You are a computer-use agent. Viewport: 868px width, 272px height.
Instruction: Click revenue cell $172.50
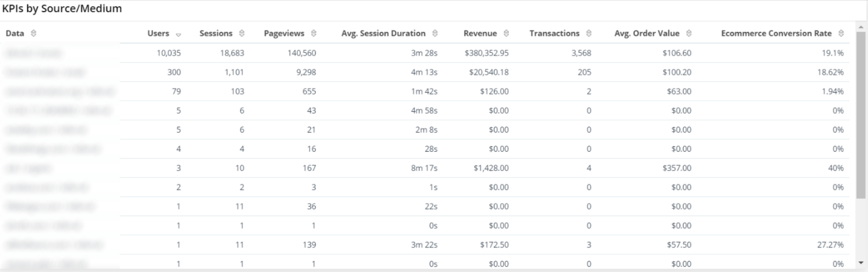[x=495, y=244]
